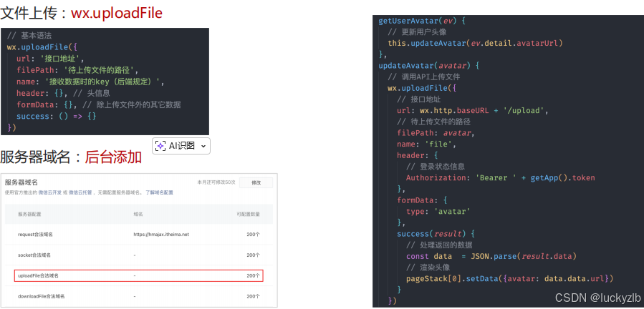Click the url: wx.http.baseURL + '/upload' line

tap(473, 110)
